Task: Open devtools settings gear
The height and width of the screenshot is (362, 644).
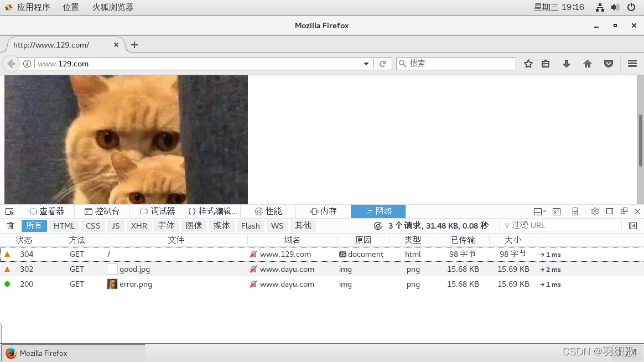Action: (x=595, y=211)
